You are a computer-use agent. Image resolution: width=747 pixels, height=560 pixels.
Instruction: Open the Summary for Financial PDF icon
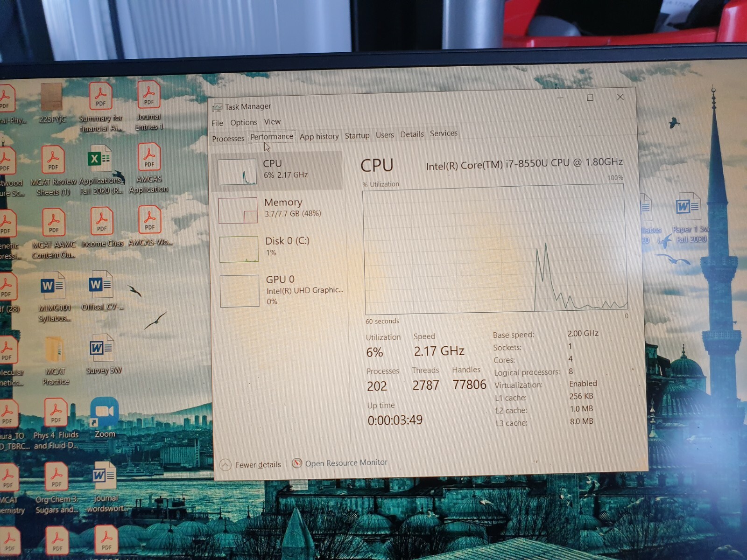[100, 107]
